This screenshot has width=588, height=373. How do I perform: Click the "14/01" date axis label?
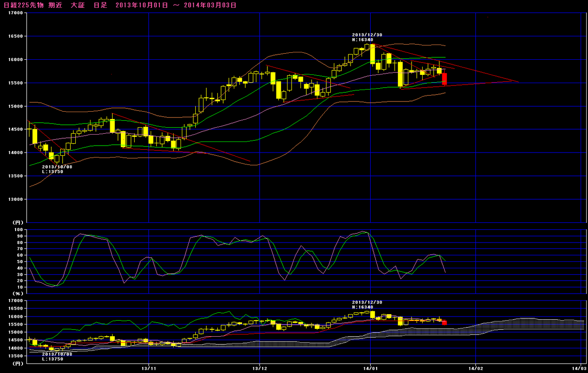click(370, 368)
